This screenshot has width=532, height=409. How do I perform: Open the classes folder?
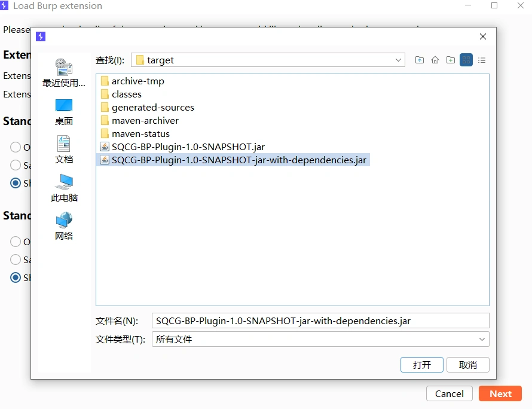126,94
